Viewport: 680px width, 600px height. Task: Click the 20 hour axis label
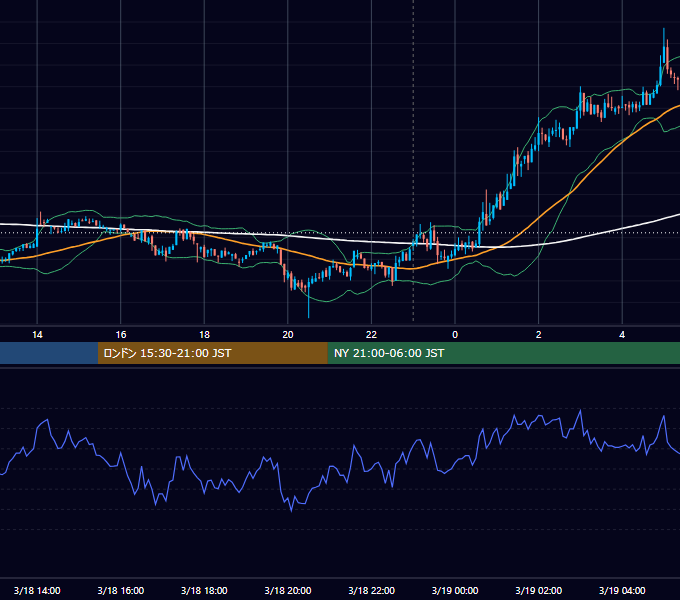288,335
